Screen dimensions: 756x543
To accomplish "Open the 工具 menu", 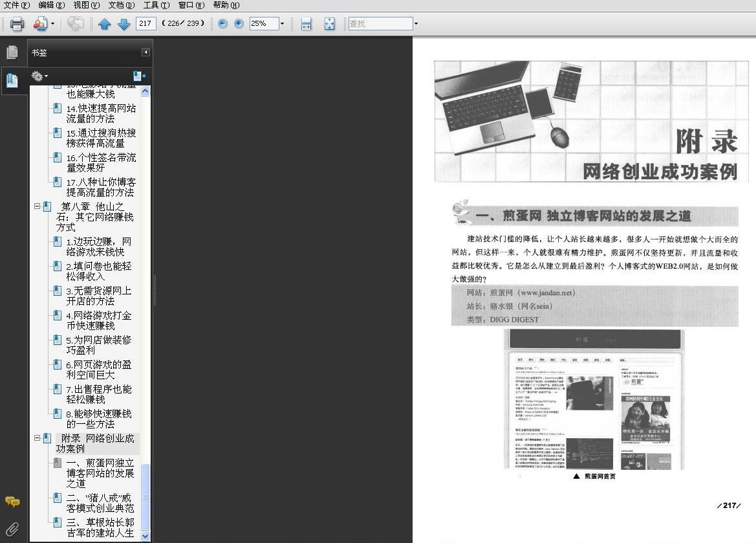I will [x=157, y=5].
